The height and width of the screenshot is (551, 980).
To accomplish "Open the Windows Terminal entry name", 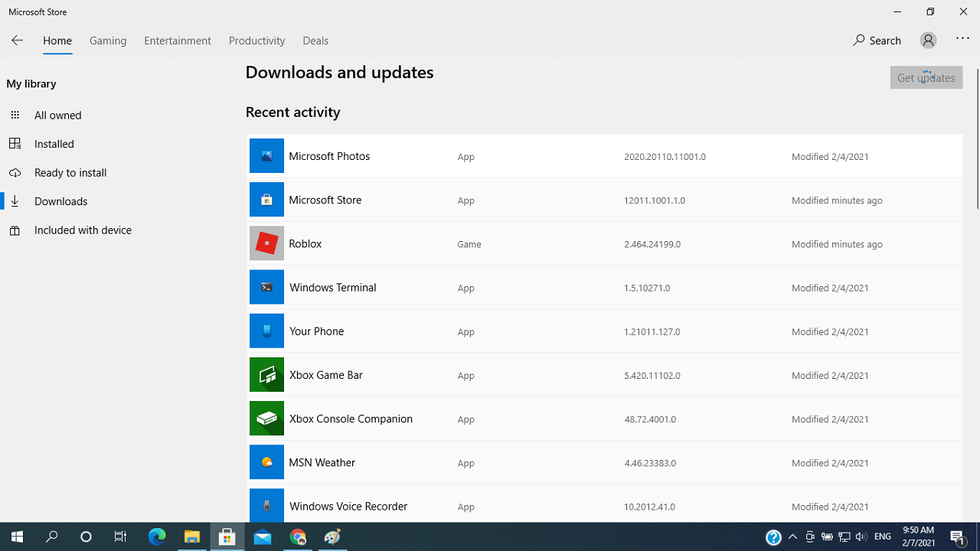I will pos(332,288).
